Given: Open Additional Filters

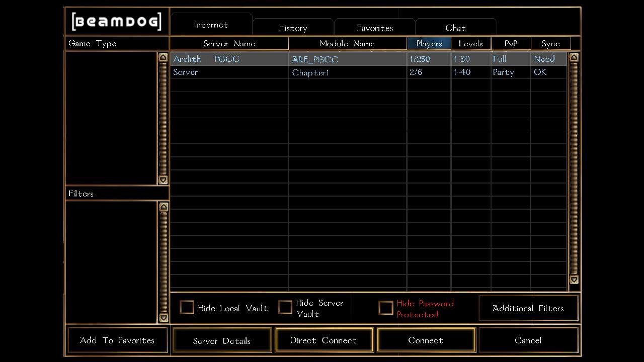Looking at the screenshot, I should 528,308.
